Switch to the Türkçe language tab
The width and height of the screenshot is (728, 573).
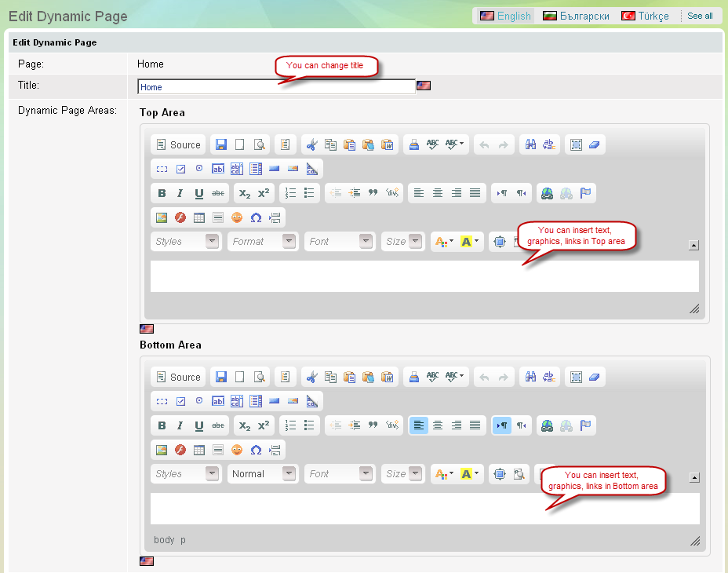(x=645, y=16)
